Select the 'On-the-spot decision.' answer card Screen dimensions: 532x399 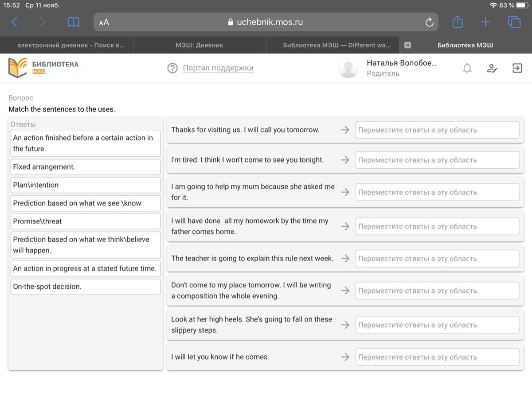(x=85, y=287)
